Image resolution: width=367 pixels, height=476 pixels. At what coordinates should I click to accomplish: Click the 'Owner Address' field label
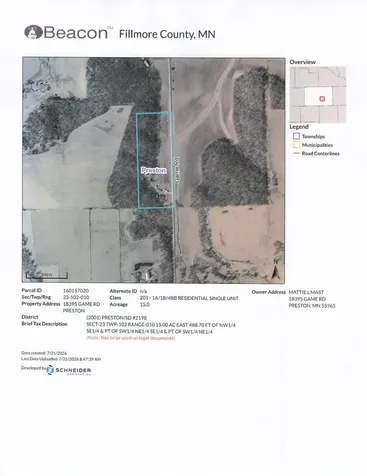click(269, 292)
